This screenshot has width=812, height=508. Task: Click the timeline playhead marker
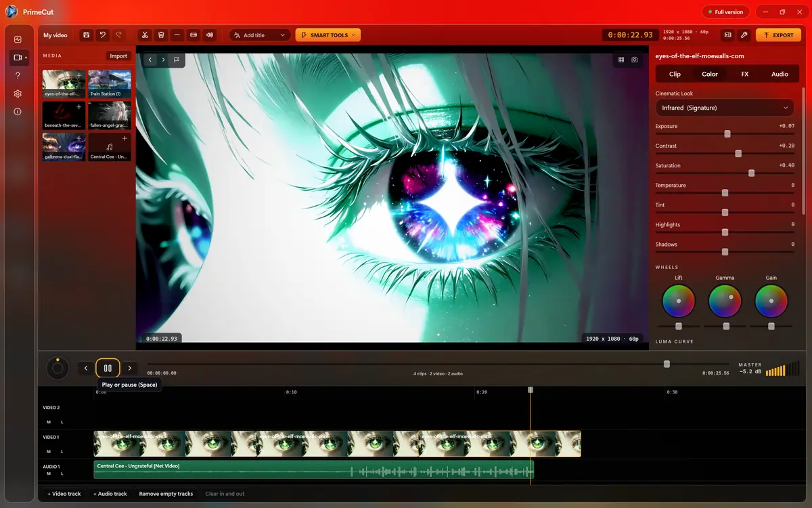pyautogui.click(x=531, y=390)
